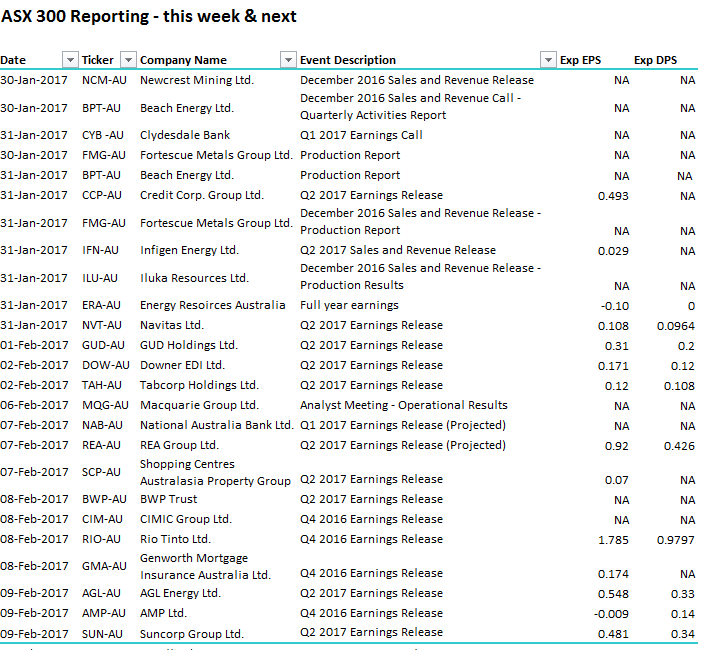Select the 0.426 Exp DPS value

pos(679,446)
